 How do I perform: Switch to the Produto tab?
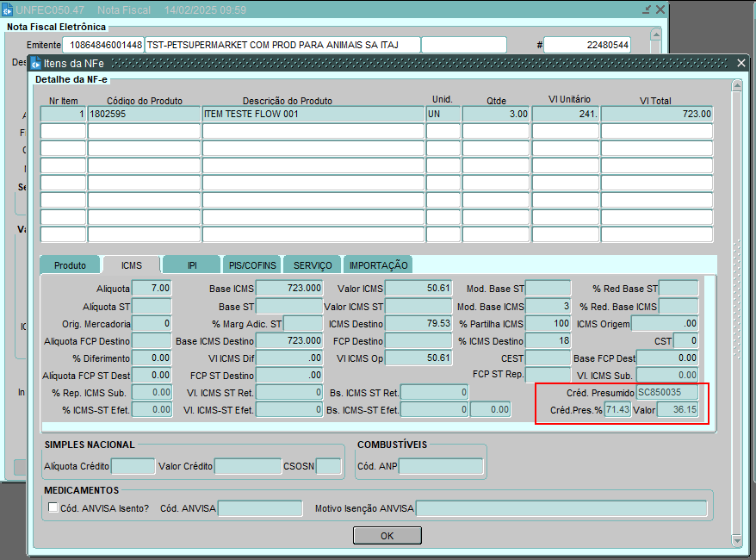(70, 265)
